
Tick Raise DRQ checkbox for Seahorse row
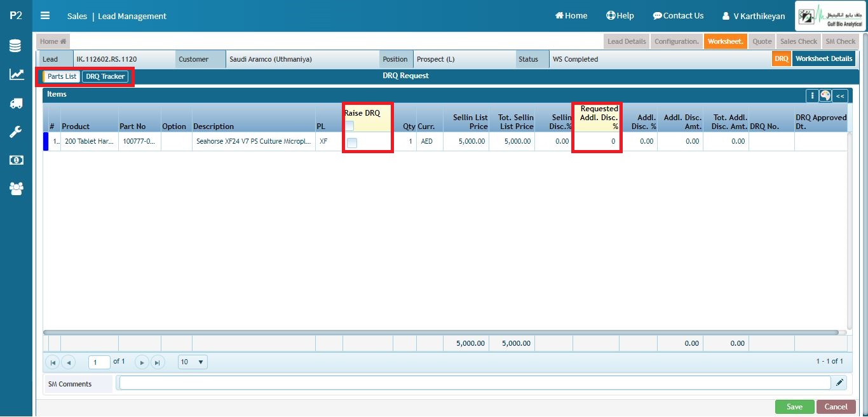[x=352, y=142]
